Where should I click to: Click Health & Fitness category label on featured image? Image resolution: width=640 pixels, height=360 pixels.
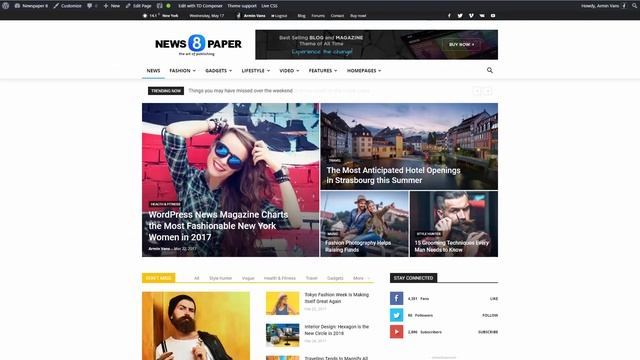point(165,204)
